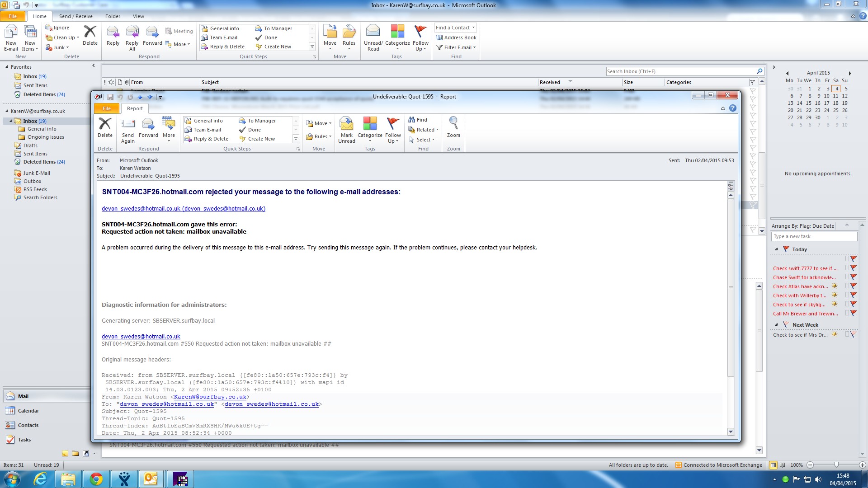Collapse the Favorites folder group
Image resolution: width=868 pixels, height=488 pixels.
coord(7,67)
